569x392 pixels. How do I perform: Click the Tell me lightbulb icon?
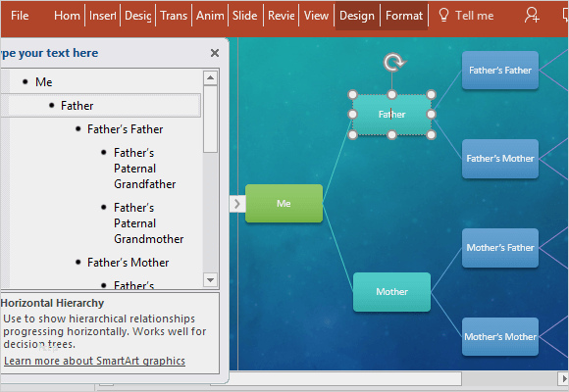point(443,16)
